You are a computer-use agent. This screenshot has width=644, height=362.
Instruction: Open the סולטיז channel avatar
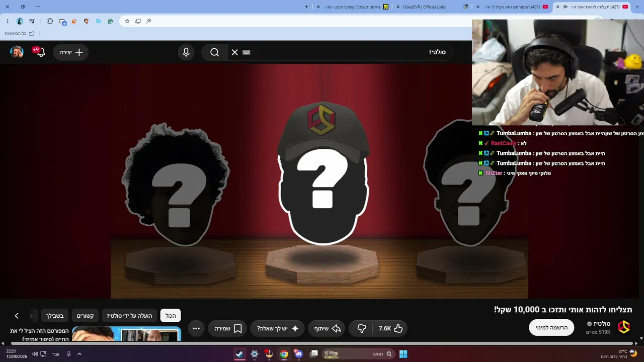(624, 327)
